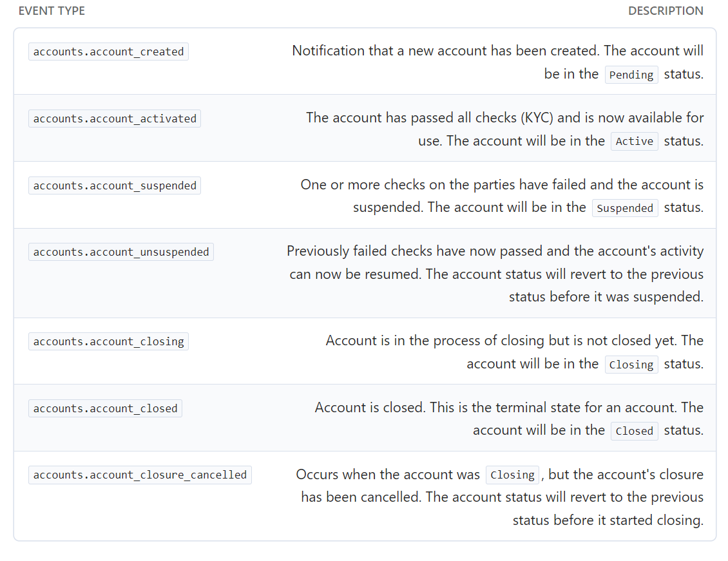The height and width of the screenshot is (561, 728).
Task: Click Closing badge in account_closing row
Action: click(x=631, y=365)
